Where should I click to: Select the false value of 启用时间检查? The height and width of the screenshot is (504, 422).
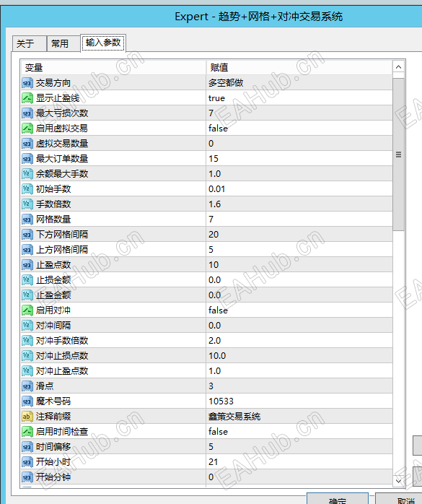pyautogui.click(x=218, y=432)
